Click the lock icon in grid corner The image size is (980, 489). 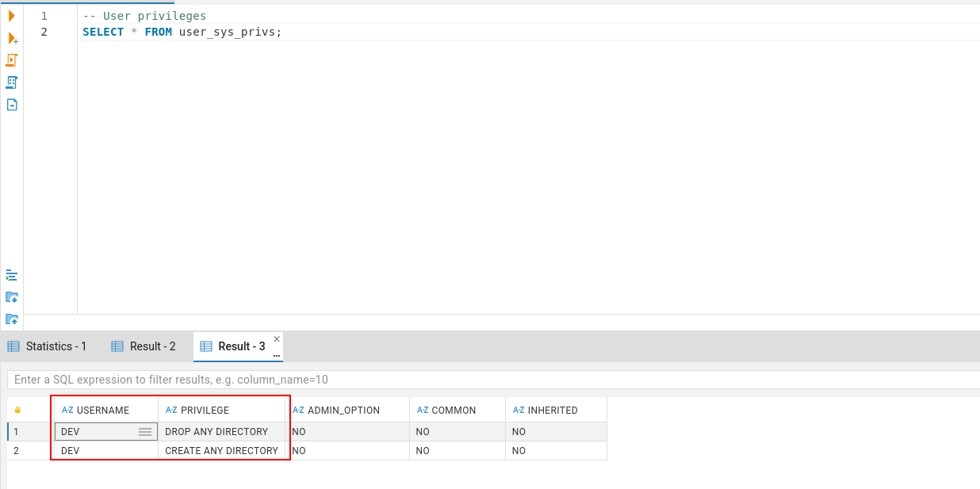[17, 410]
